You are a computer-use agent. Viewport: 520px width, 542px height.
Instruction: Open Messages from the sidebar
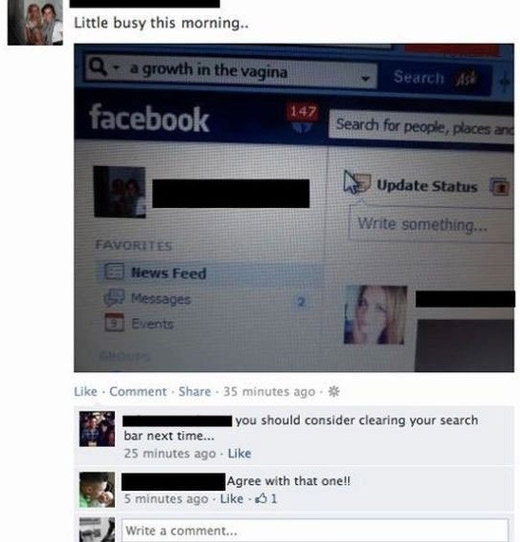[160, 299]
